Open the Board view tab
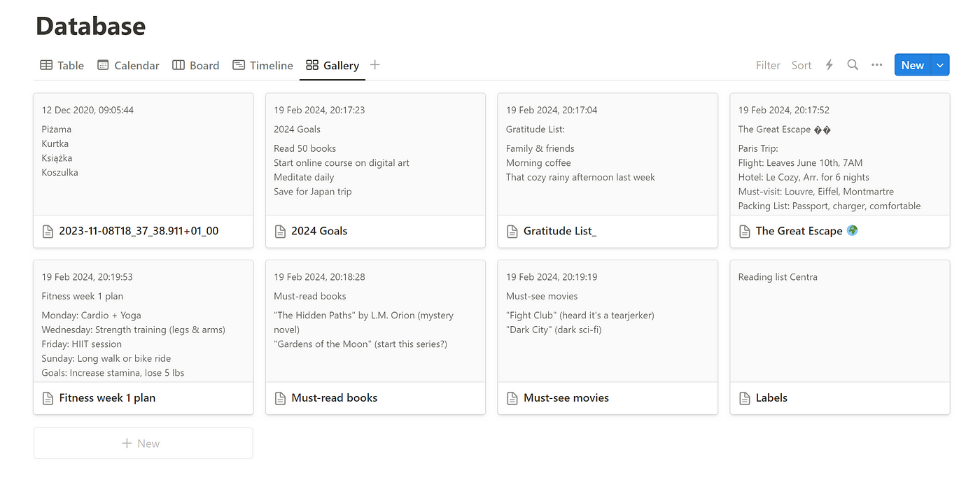The width and height of the screenshot is (980, 487). (x=196, y=65)
